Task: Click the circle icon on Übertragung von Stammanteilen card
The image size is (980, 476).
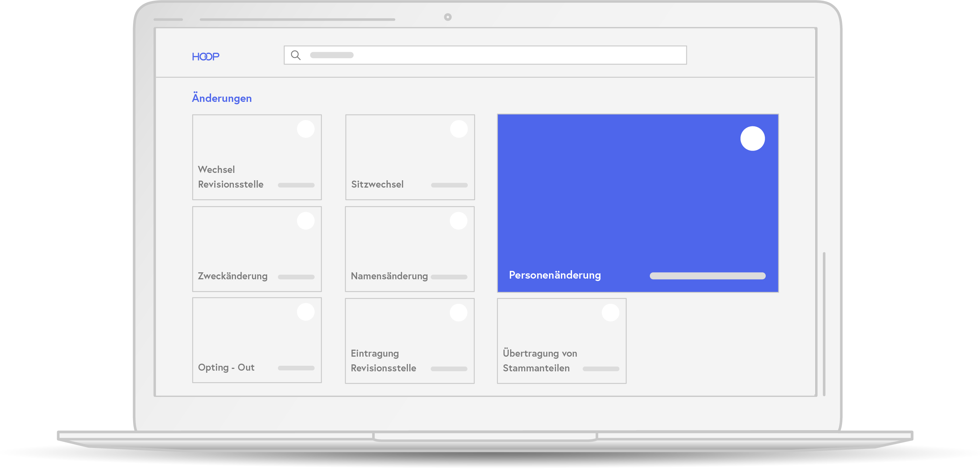Action: pos(610,313)
